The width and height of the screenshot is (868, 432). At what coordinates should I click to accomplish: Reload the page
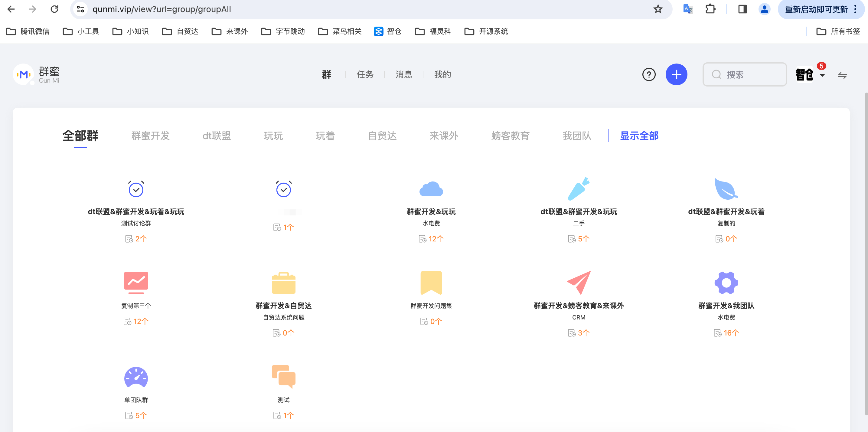click(54, 9)
